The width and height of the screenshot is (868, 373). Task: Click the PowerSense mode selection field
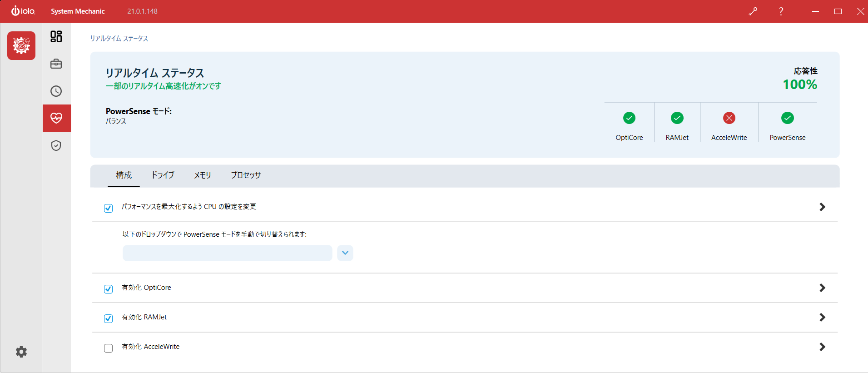(x=227, y=253)
